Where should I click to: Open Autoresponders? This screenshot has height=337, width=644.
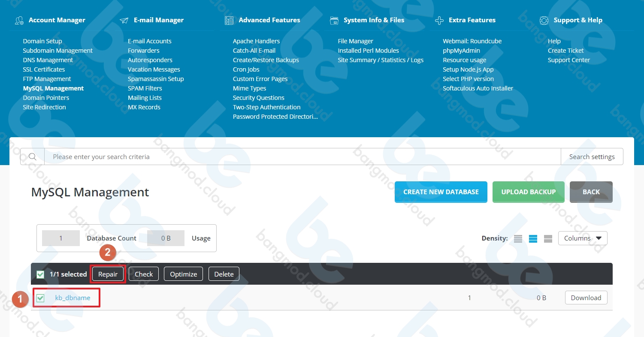pos(150,60)
